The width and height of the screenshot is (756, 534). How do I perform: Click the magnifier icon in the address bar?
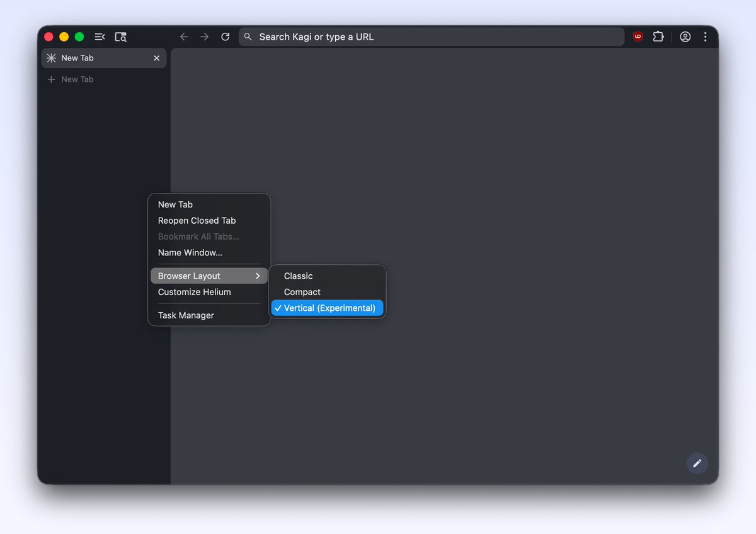click(248, 37)
